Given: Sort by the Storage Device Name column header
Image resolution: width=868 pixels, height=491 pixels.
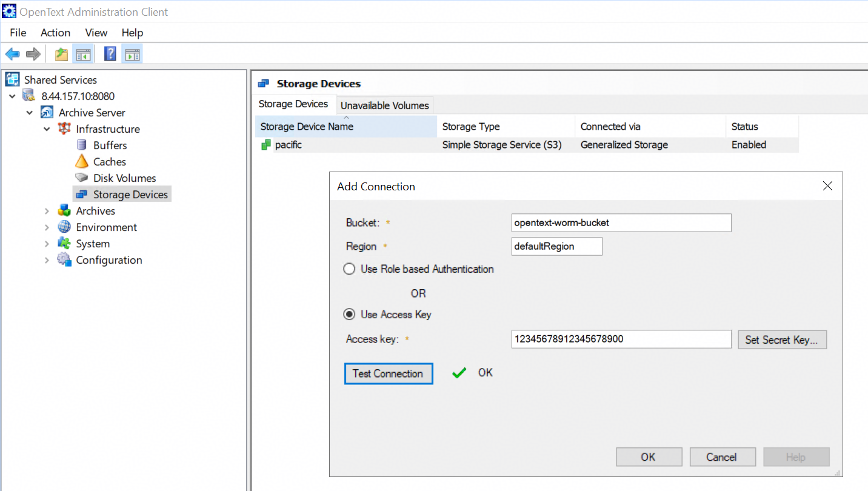Looking at the screenshot, I should 346,127.
